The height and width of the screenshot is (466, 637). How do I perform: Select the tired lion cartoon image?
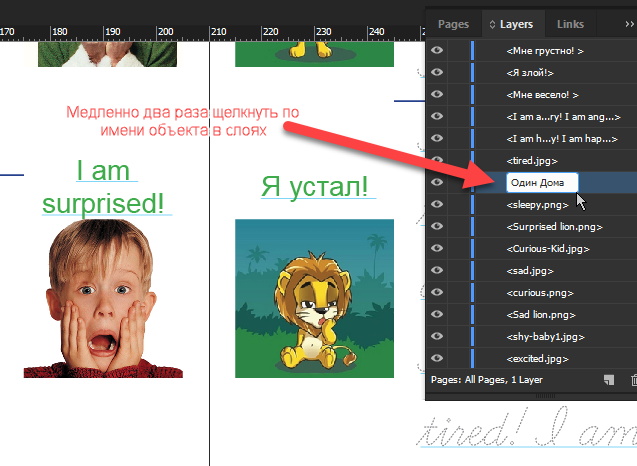[314, 299]
